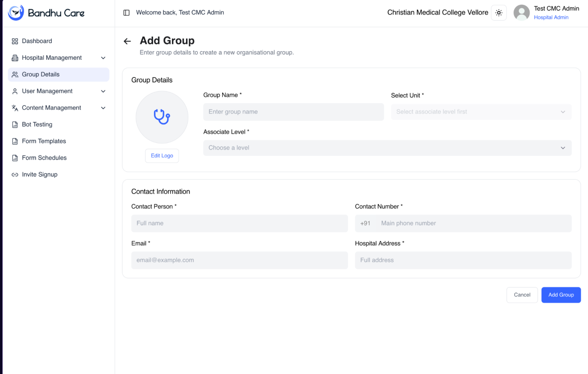Image resolution: width=588 pixels, height=374 pixels.
Task: Focus the Contact Person field
Action: coord(239,223)
